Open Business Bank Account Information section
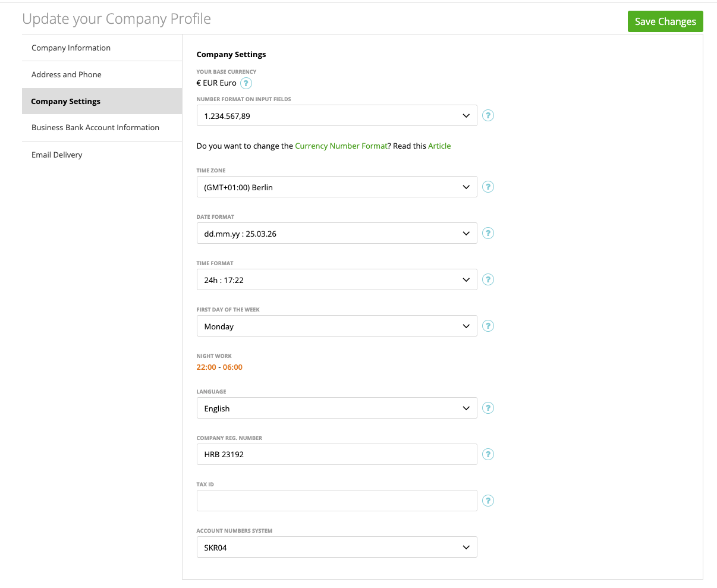The image size is (717, 588). pyautogui.click(x=95, y=127)
